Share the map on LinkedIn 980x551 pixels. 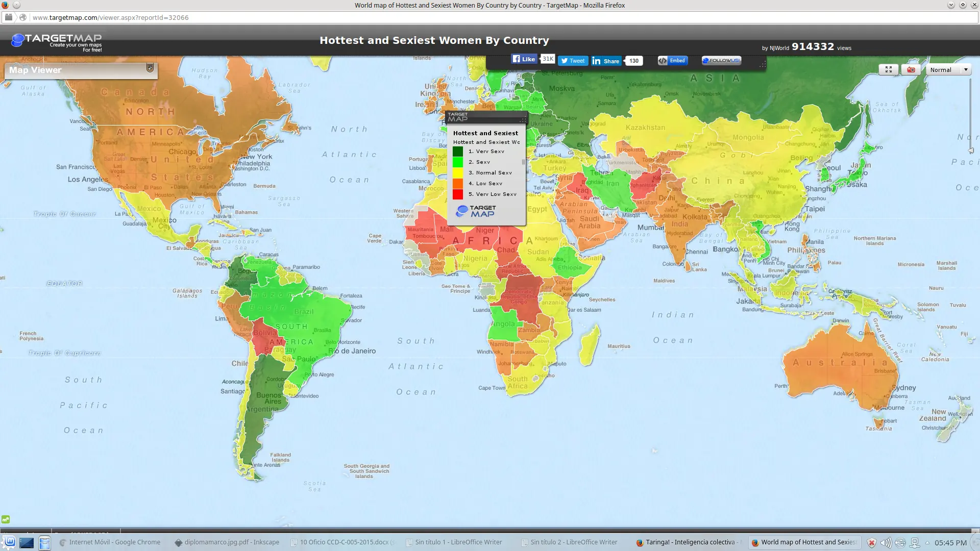point(606,61)
